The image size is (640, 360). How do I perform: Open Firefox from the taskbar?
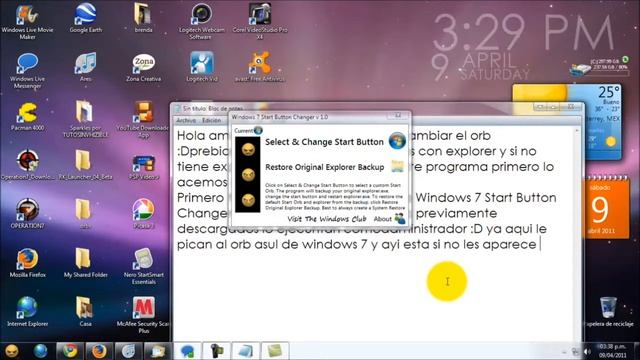coord(99,351)
